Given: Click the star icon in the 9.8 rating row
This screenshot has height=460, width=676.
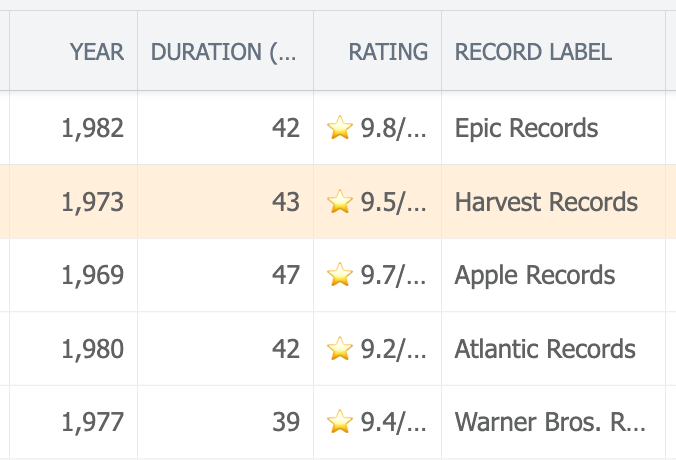Looking at the screenshot, I should click(x=340, y=128).
